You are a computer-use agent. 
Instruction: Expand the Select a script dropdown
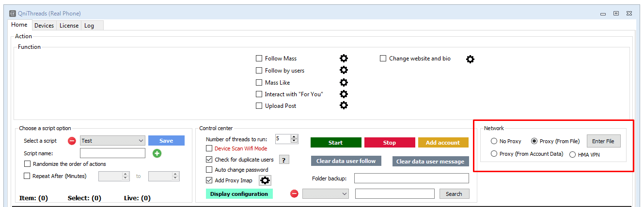click(141, 141)
